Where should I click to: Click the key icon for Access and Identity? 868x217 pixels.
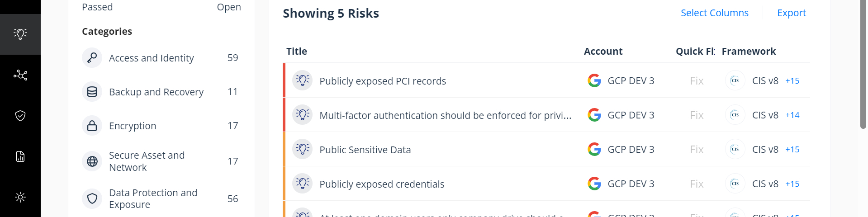pos(92,58)
